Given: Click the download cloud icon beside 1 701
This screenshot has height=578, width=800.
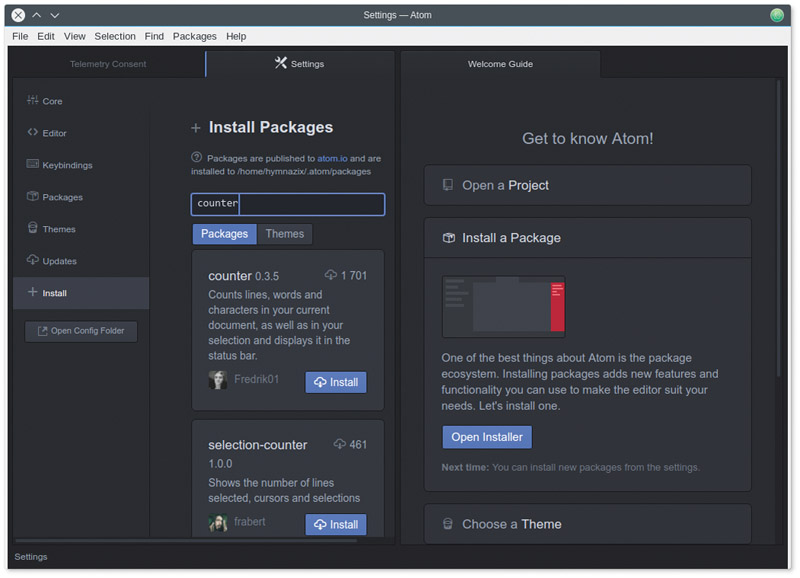Looking at the screenshot, I should (x=331, y=275).
